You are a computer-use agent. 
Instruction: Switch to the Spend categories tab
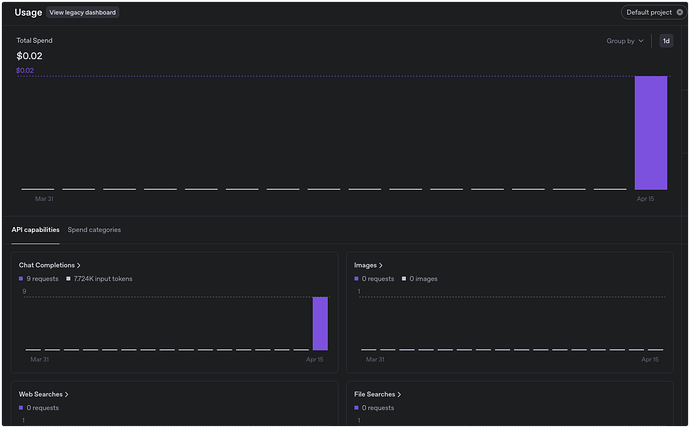pos(94,230)
